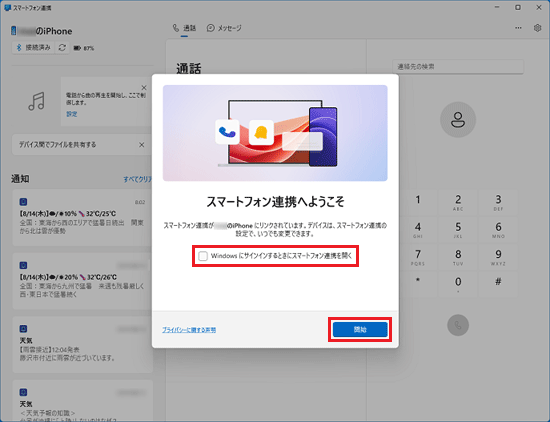Switch to the メッセージ tab
Image resolution: width=550 pixels, height=422 pixels.
pyautogui.click(x=224, y=28)
